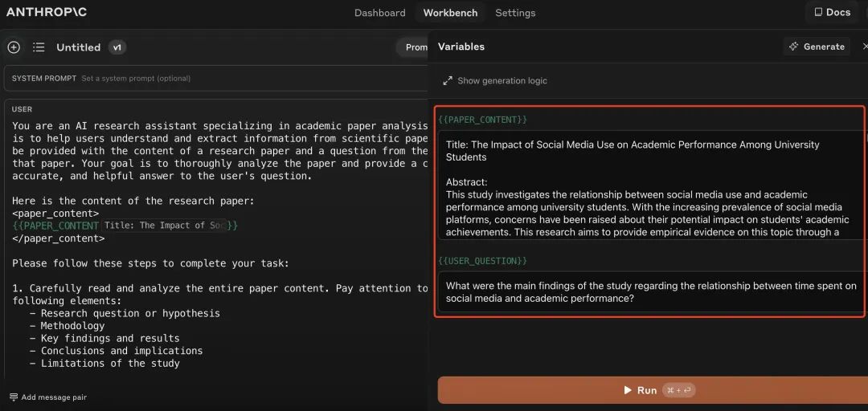
Task: Open the v1 version badge
Action: (x=117, y=47)
